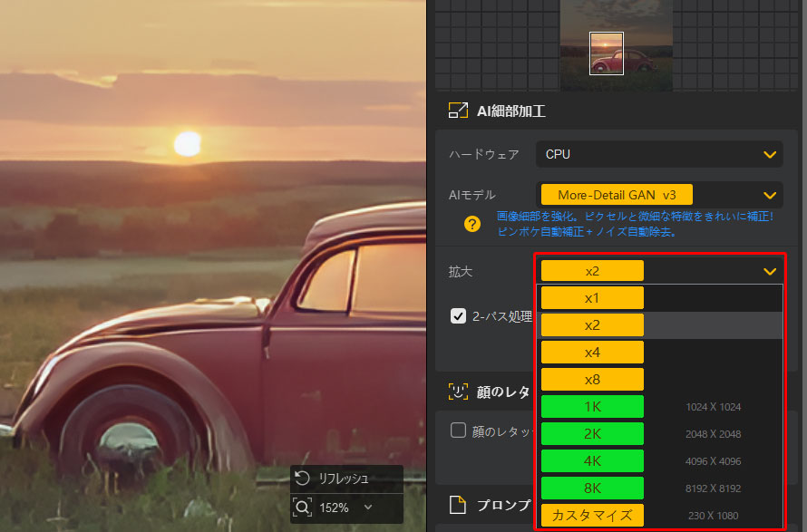The image size is (807, 532).
Task: Choose 4K resolution option
Action: 592,461
